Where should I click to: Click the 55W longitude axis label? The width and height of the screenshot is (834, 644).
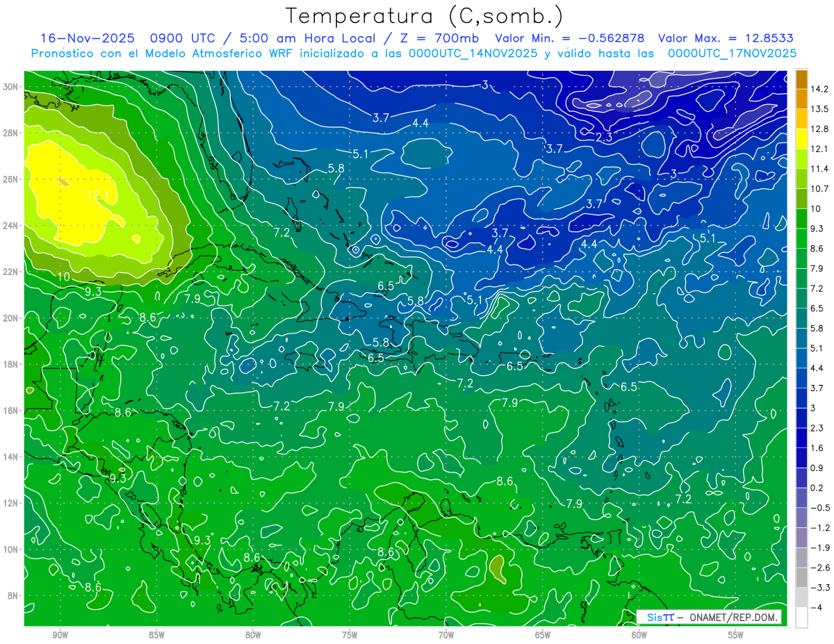735,636
